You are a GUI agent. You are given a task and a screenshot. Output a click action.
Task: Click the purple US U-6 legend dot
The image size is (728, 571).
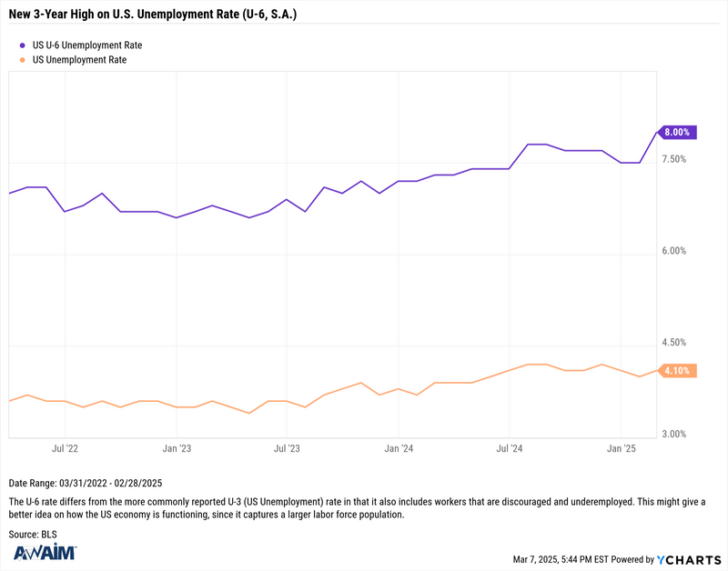tap(22, 45)
